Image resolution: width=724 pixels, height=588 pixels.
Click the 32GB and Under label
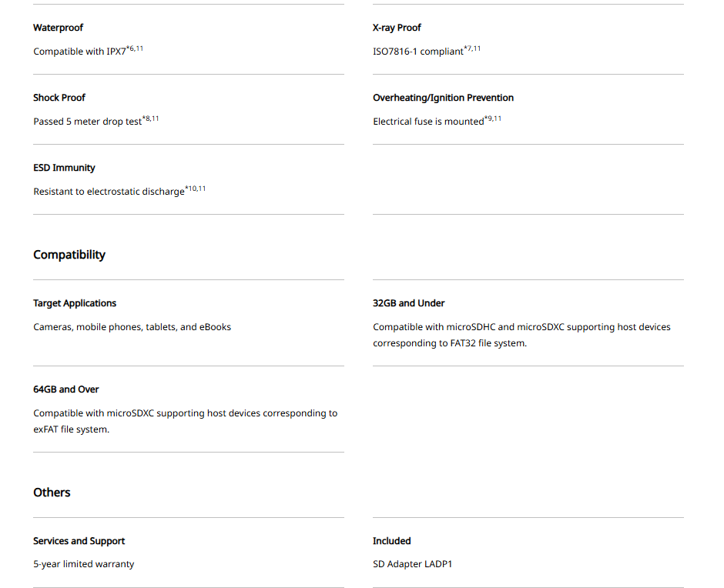(409, 303)
